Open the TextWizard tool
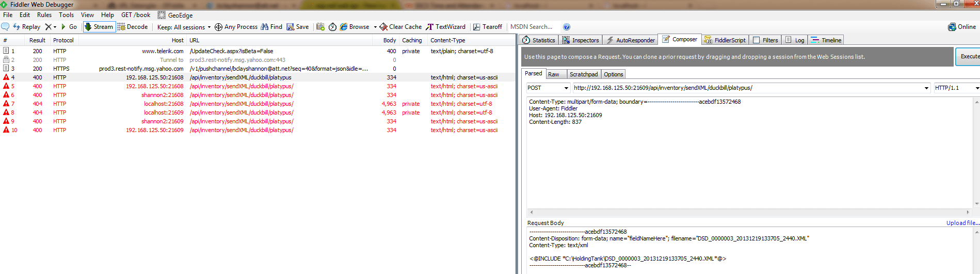 pyautogui.click(x=445, y=27)
